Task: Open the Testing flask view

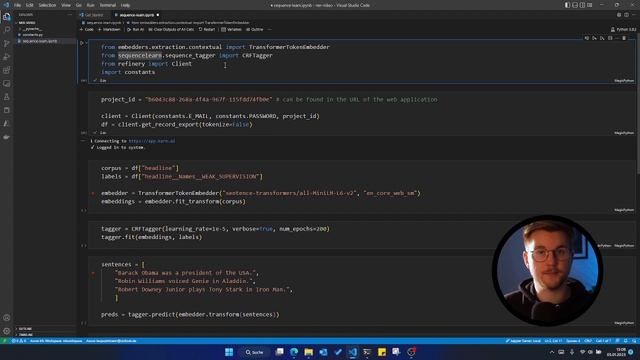Action: click(7, 97)
